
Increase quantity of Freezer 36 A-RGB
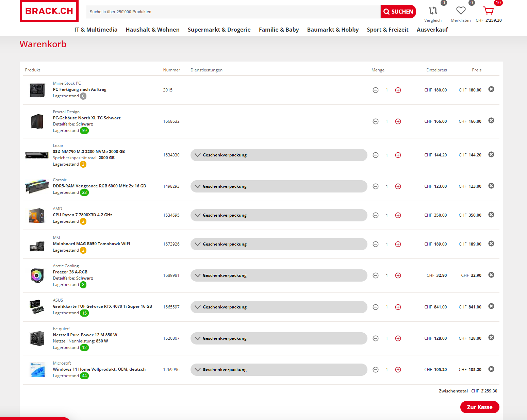pyautogui.click(x=398, y=275)
